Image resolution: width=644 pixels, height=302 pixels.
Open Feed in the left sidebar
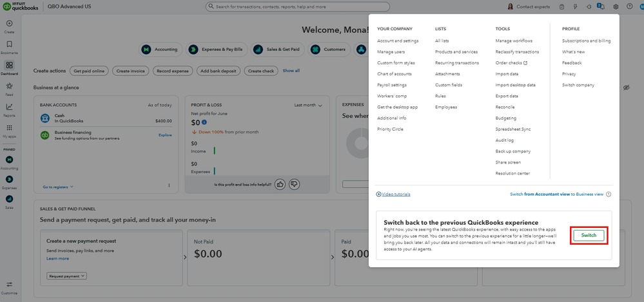pyautogui.click(x=9, y=88)
